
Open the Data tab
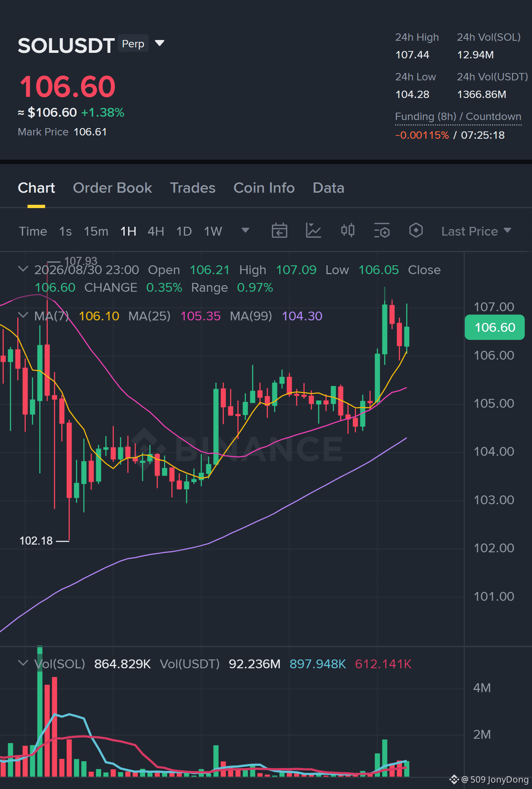click(x=328, y=188)
